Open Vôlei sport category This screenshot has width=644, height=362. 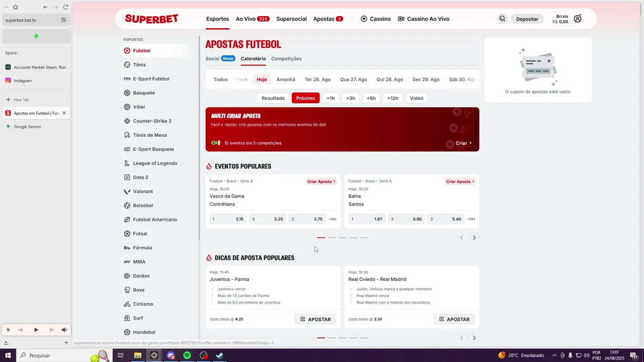click(x=134, y=107)
